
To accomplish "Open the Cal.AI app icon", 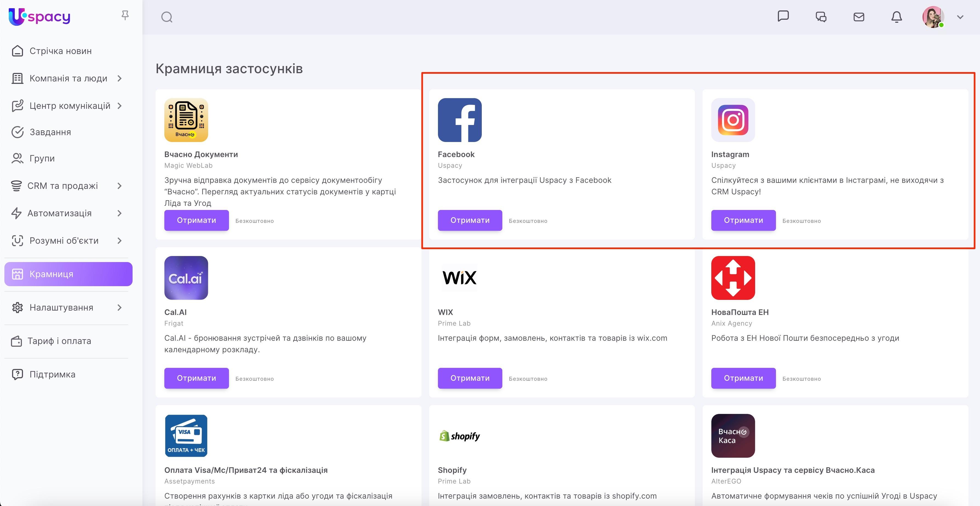I will (186, 278).
